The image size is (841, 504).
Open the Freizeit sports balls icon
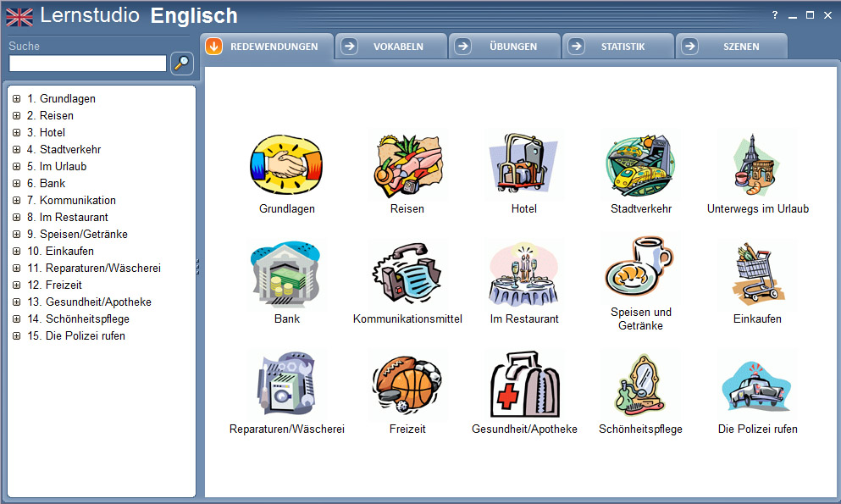407,384
